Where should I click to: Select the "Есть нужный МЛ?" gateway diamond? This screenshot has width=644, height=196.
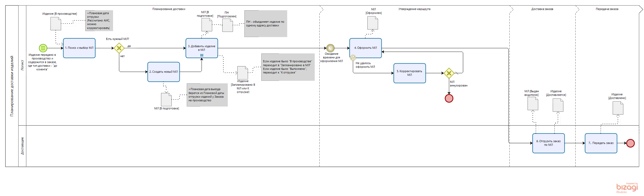(119, 48)
